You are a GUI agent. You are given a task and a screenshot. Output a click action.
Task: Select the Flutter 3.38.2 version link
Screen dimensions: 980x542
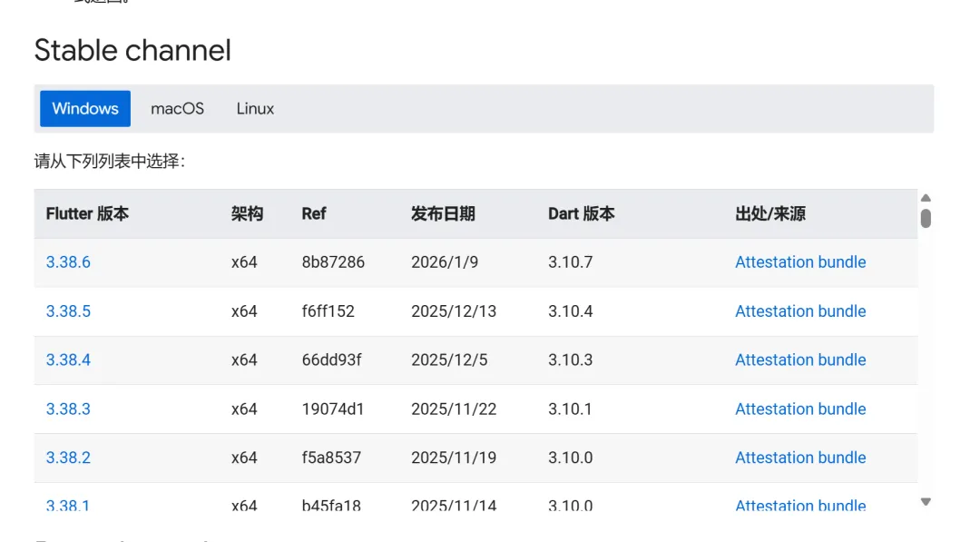click(68, 458)
